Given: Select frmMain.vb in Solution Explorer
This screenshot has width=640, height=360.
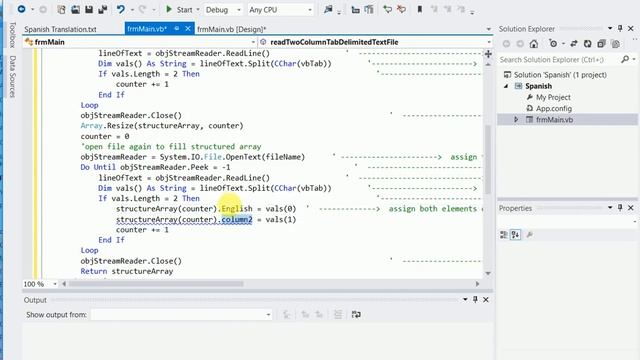Looking at the screenshot, I should pos(554,120).
